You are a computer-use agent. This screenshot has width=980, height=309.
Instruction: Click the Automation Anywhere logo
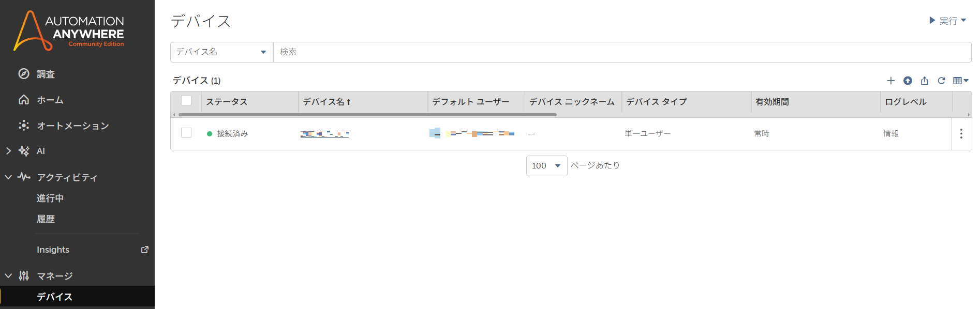(x=69, y=31)
